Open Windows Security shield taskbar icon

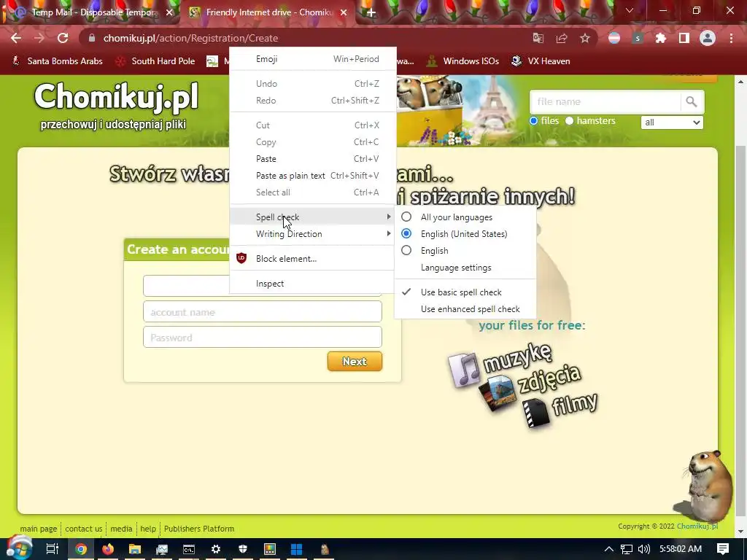[x=242, y=549]
